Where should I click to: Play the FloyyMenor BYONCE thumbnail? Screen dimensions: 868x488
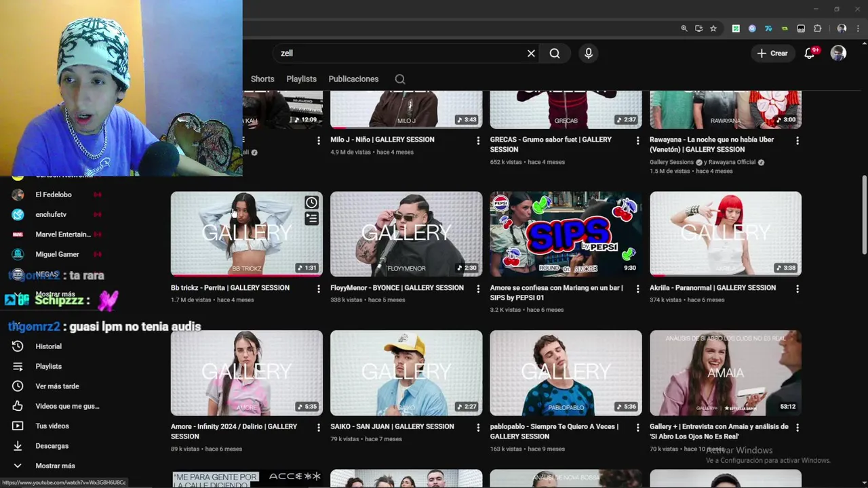(x=406, y=234)
